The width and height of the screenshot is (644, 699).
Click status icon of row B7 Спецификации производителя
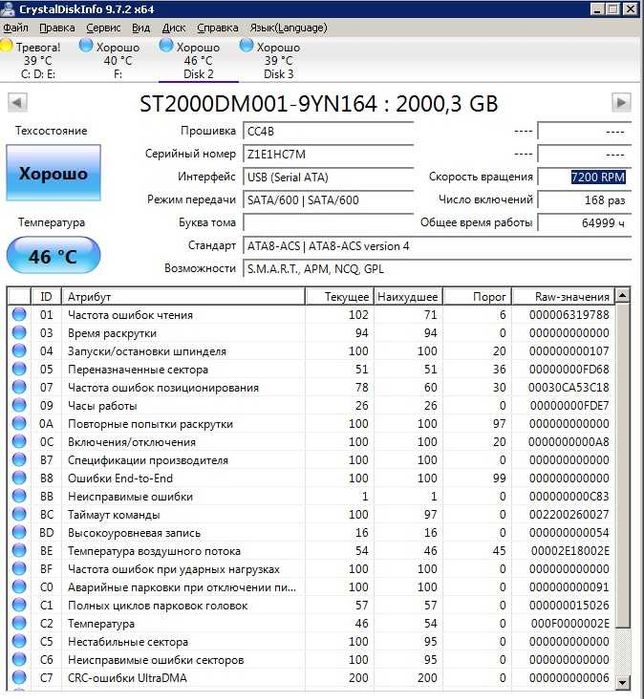[x=19, y=460]
